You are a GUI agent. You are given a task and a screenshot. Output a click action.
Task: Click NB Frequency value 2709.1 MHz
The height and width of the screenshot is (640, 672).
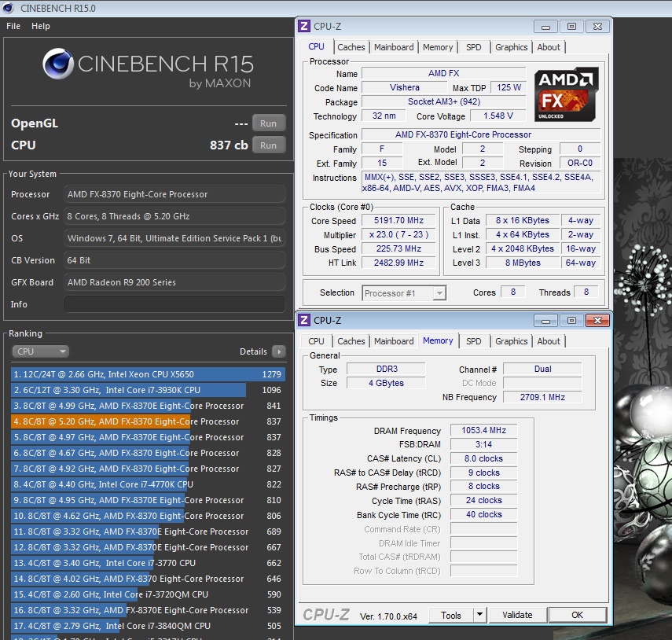(x=542, y=397)
